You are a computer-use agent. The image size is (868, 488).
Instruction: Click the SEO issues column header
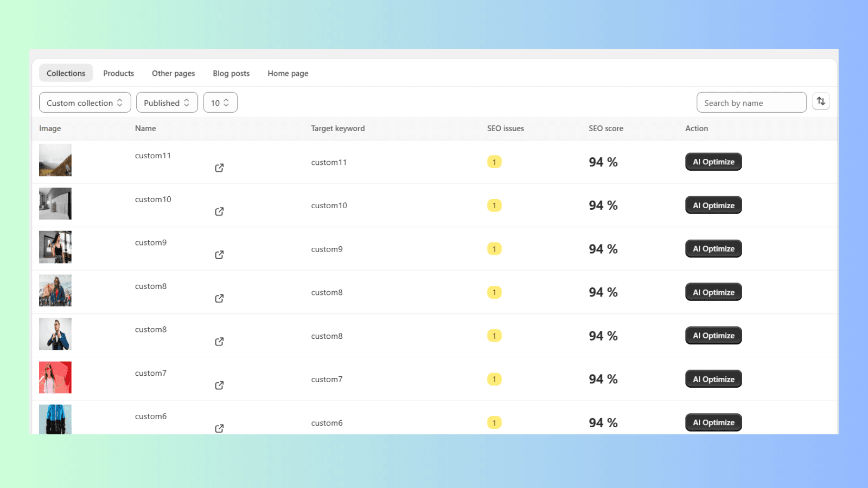[x=506, y=129]
